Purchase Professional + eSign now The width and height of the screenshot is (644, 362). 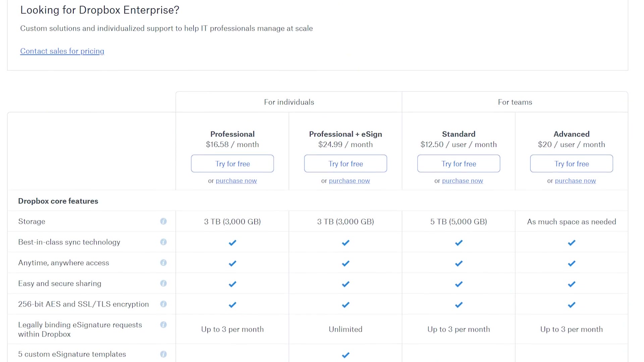click(x=349, y=181)
